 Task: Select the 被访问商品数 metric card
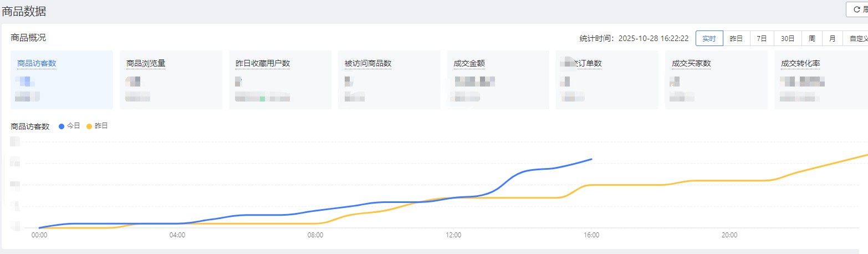point(389,80)
